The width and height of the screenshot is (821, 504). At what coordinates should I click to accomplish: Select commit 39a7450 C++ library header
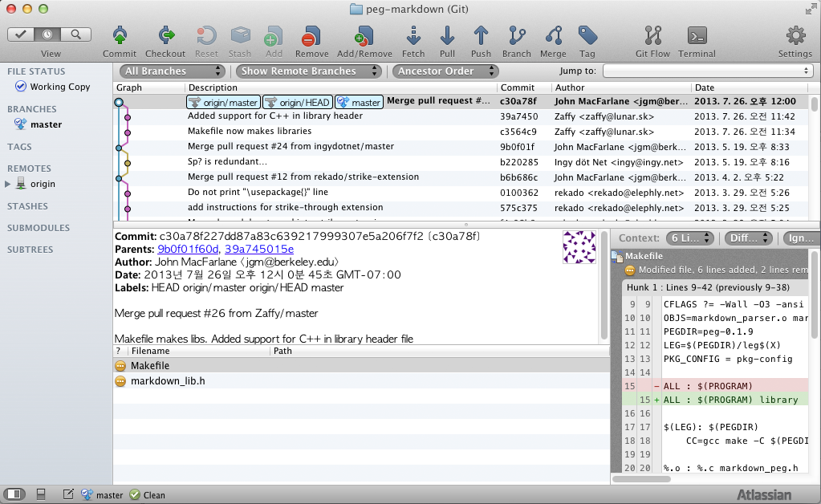(461, 116)
